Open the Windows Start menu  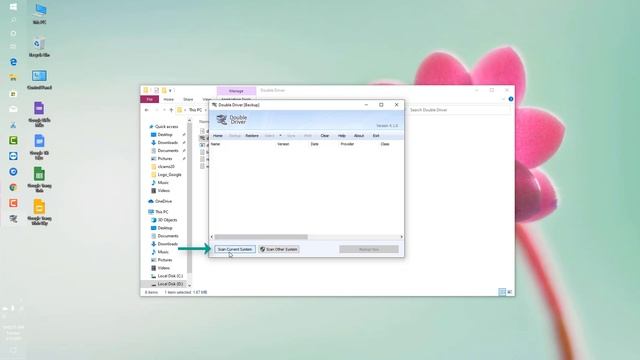pos(13,7)
